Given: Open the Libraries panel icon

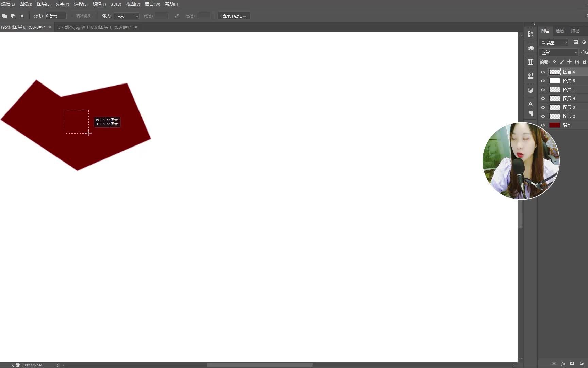Looking at the screenshot, I should pos(530,76).
